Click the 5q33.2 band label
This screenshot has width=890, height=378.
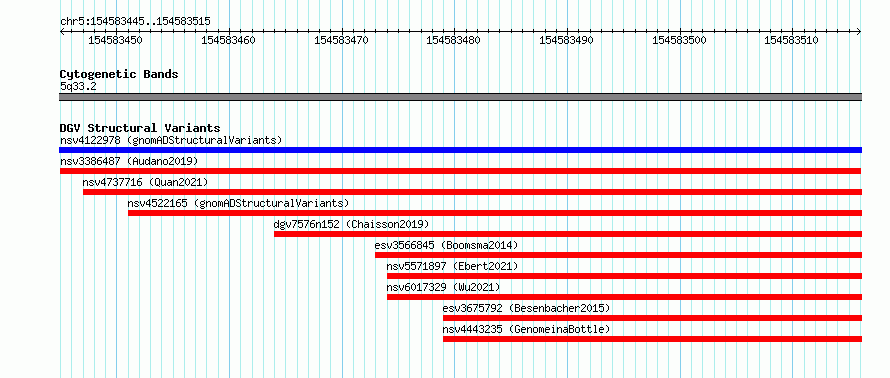78,86
